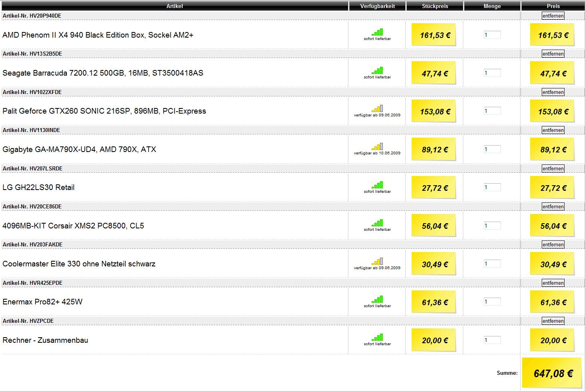Image resolution: width=585 pixels, height=392 pixels.
Task: Click availability bars icon for AMD Phenom II
Action: click(377, 32)
